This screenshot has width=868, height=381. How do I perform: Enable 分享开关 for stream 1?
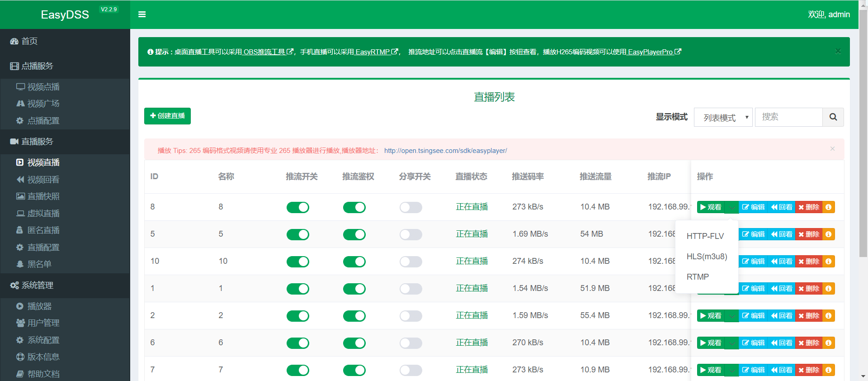(x=411, y=289)
